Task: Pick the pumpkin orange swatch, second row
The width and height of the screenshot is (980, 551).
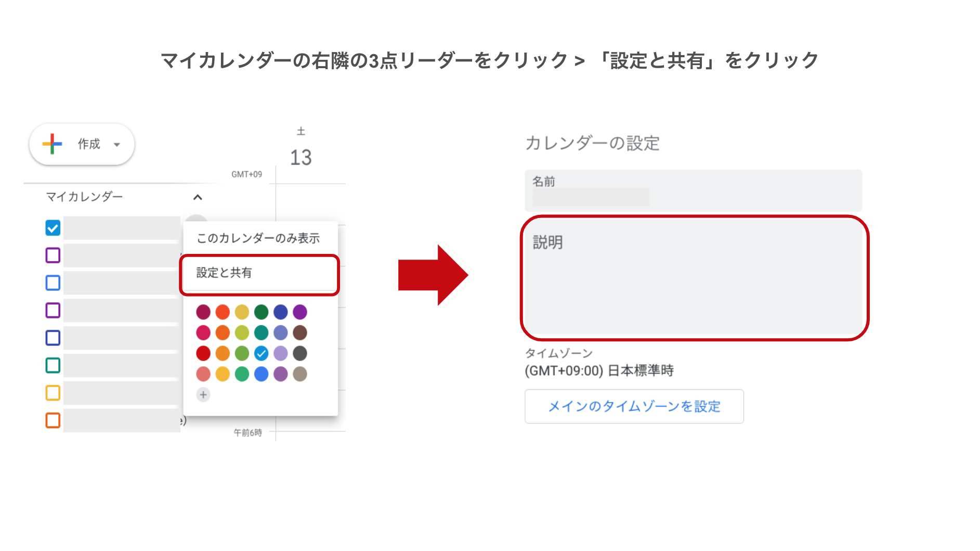Action: pos(223,332)
